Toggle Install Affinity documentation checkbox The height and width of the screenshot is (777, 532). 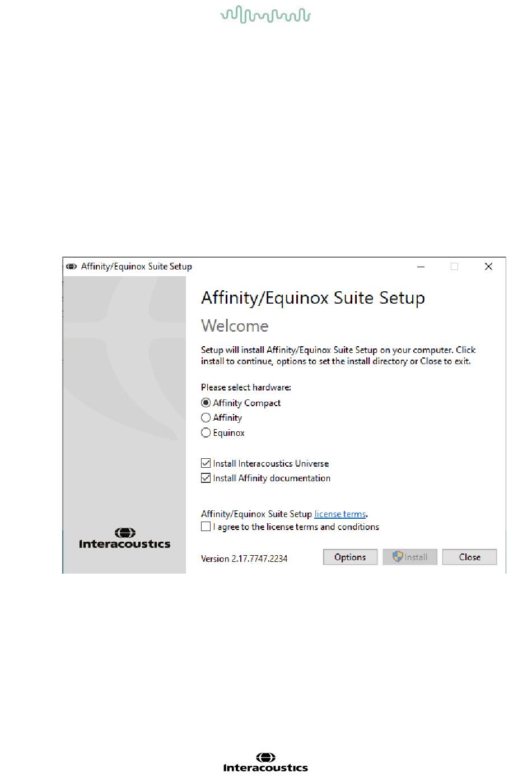206,478
